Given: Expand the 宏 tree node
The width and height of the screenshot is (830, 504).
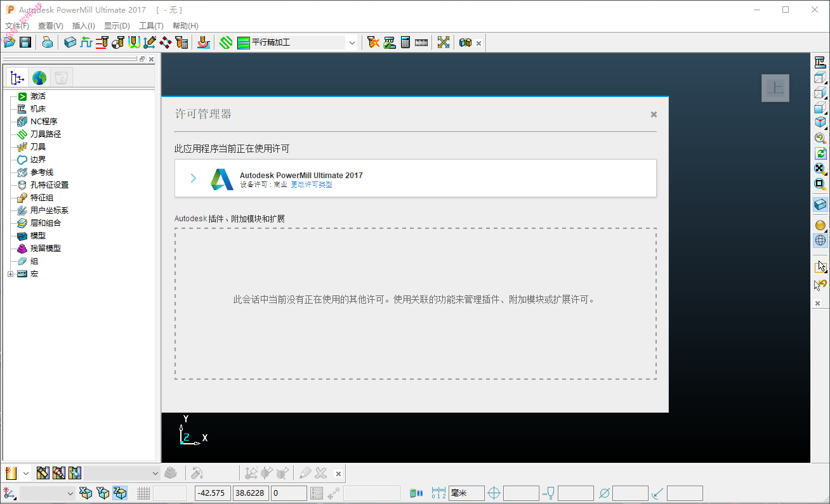Looking at the screenshot, I should [x=10, y=274].
